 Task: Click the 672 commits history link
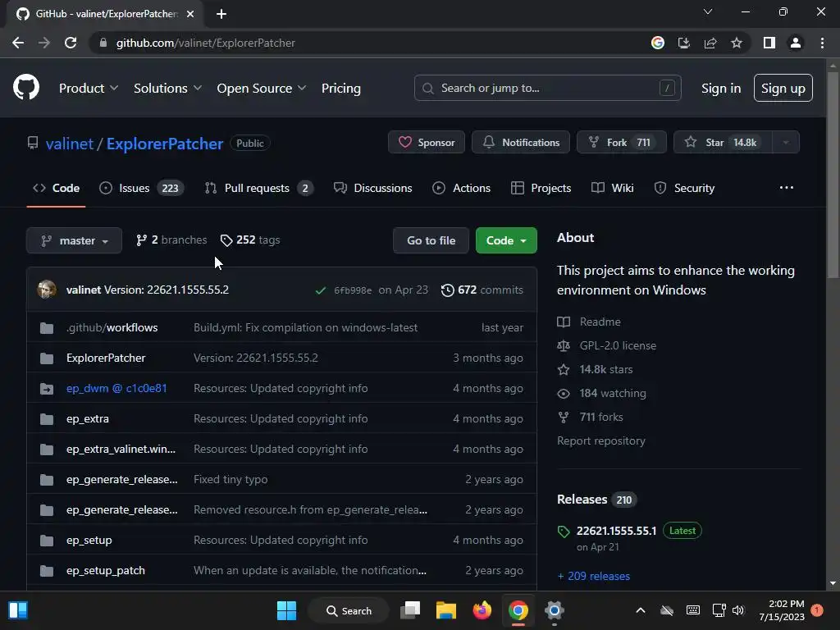[x=482, y=290]
